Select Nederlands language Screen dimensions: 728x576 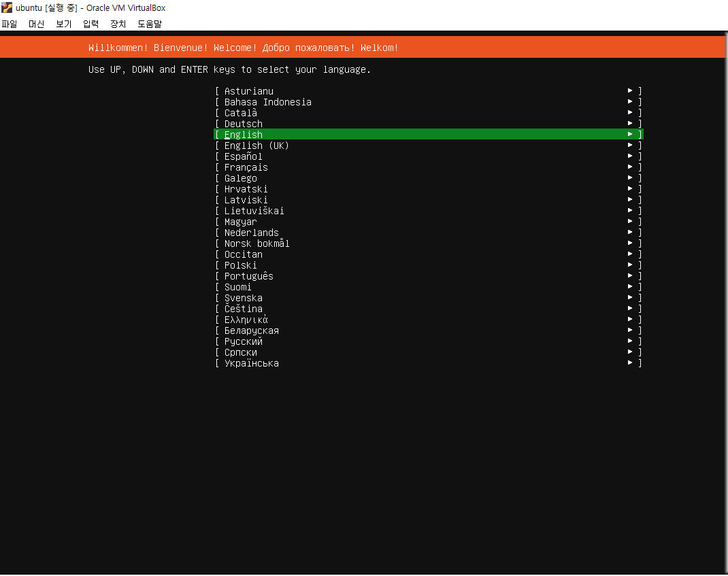pyautogui.click(x=429, y=233)
